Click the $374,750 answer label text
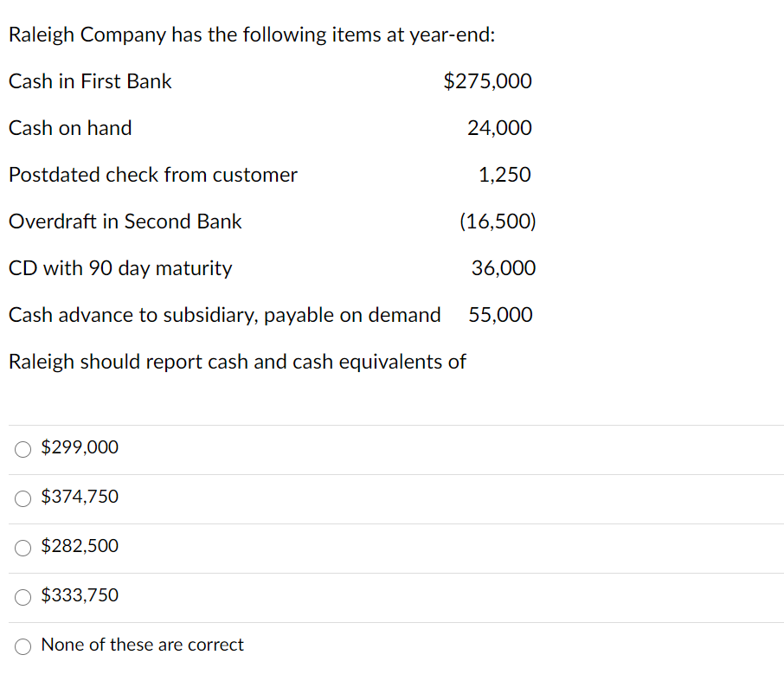 tap(80, 497)
